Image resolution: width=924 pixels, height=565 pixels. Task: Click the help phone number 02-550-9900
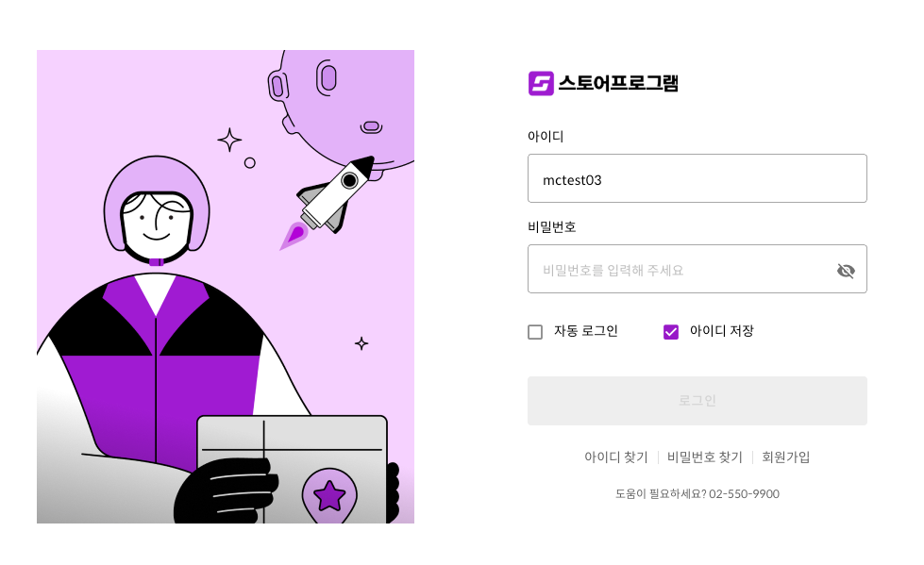coord(744,493)
